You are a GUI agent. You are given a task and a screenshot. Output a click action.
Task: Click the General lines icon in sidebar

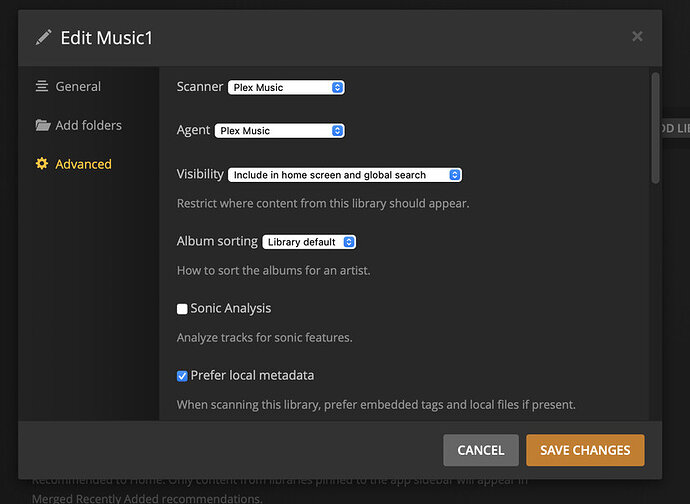coord(42,87)
